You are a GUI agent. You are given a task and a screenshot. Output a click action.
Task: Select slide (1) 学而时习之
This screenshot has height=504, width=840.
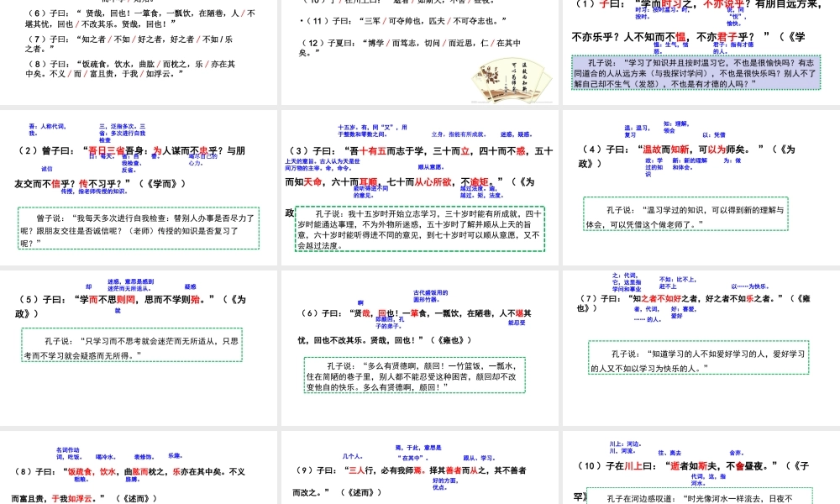click(x=701, y=52)
